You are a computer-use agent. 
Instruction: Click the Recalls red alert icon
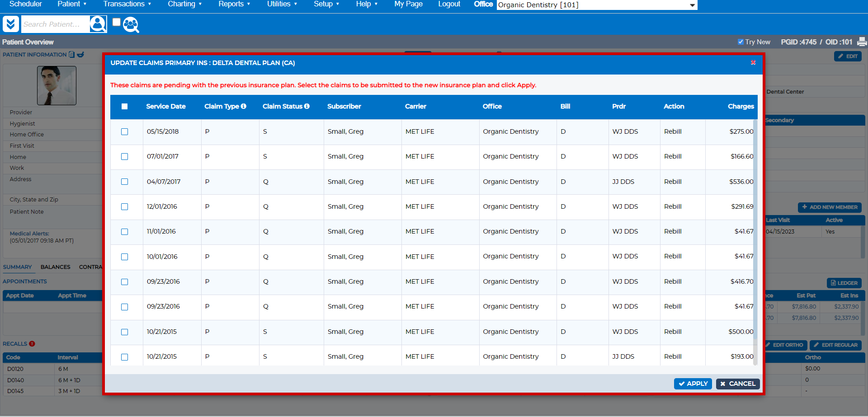click(x=32, y=344)
